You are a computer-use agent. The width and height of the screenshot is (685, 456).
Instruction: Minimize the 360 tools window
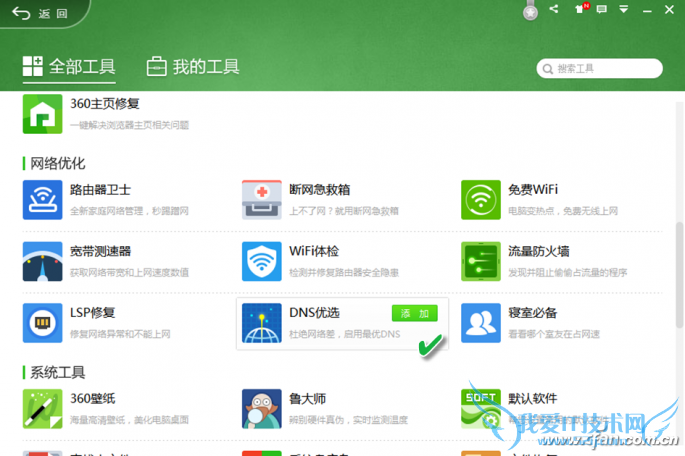pos(647,10)
